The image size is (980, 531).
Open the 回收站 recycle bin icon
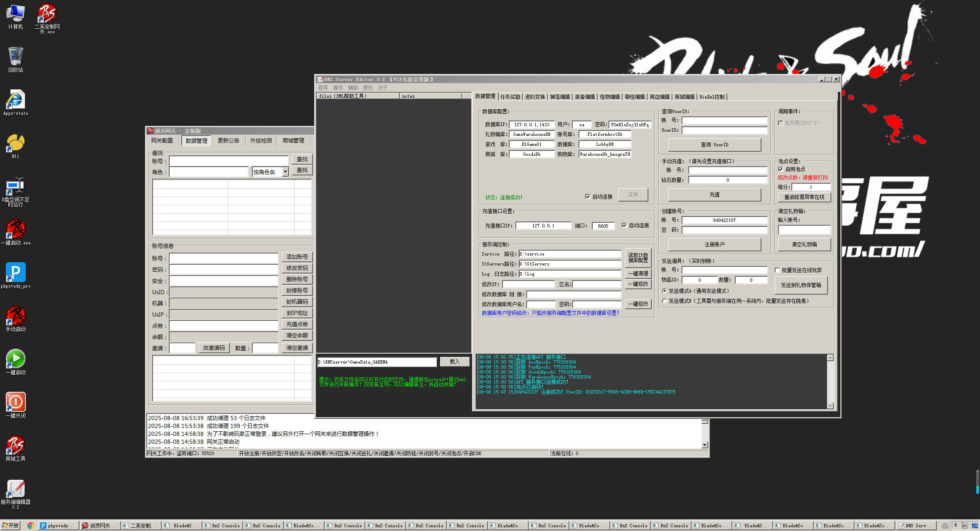[15, 59]
